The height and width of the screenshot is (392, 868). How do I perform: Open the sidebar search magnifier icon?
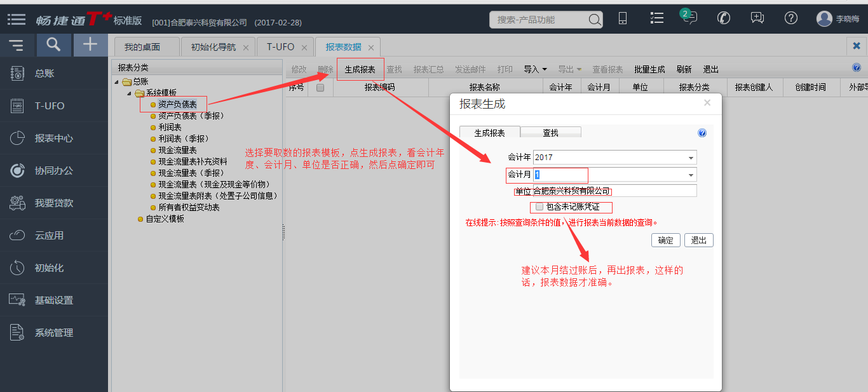(54, 44)
